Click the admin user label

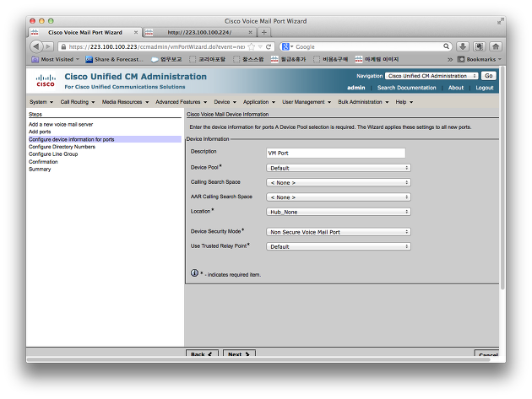[x=356, y=88]
